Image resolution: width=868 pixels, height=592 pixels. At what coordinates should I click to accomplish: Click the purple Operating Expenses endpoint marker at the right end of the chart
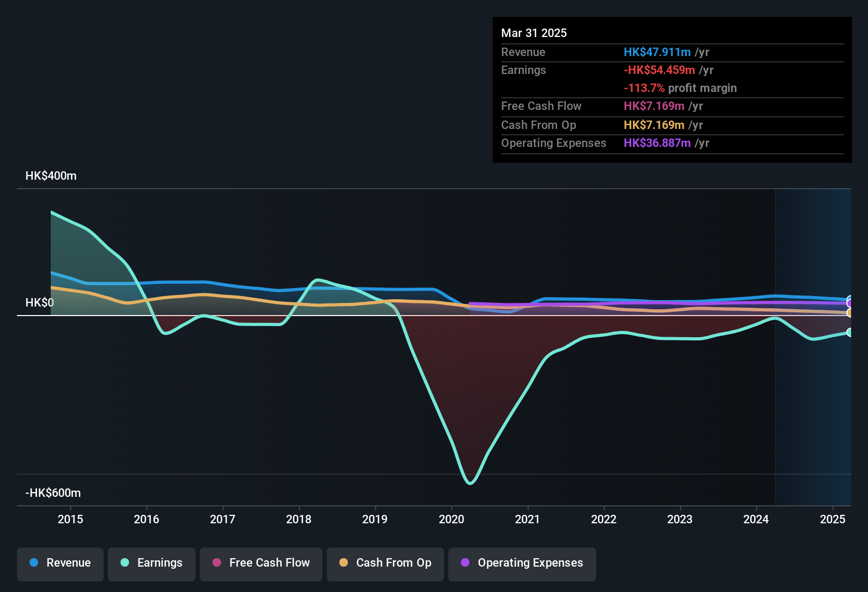(x=849, y=303)
